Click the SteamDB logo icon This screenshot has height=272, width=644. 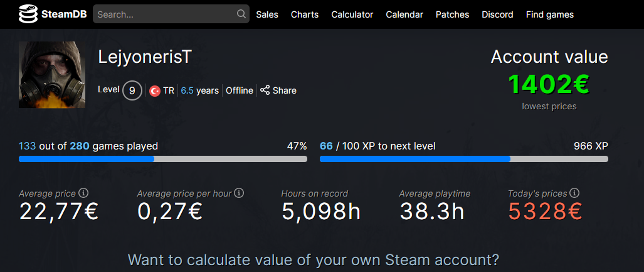(x=28, y=14)
